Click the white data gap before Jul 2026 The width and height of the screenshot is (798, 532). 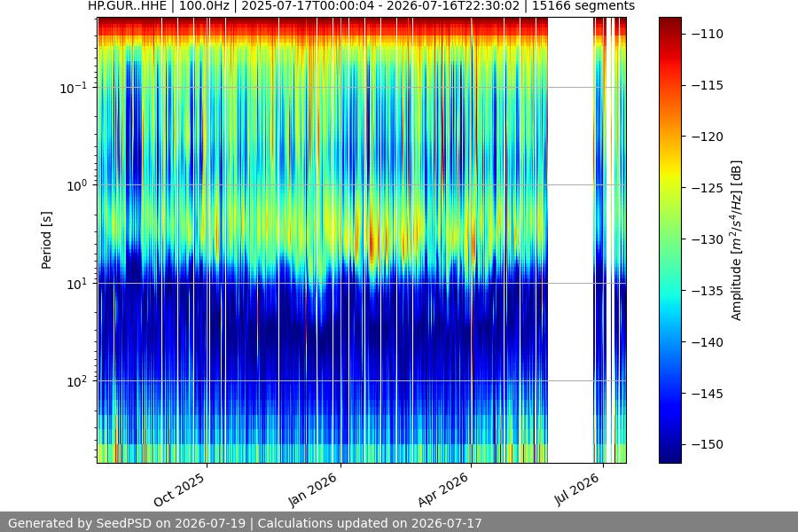(x=570, y=240)
